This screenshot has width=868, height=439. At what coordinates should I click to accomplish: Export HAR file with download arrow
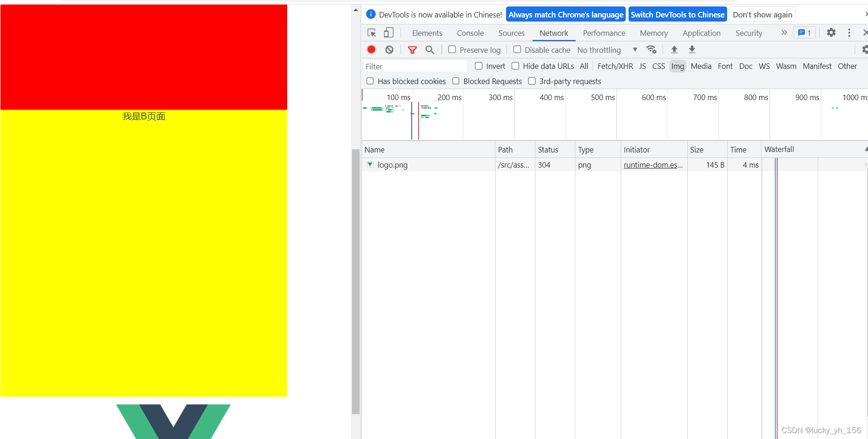[692, 50]
